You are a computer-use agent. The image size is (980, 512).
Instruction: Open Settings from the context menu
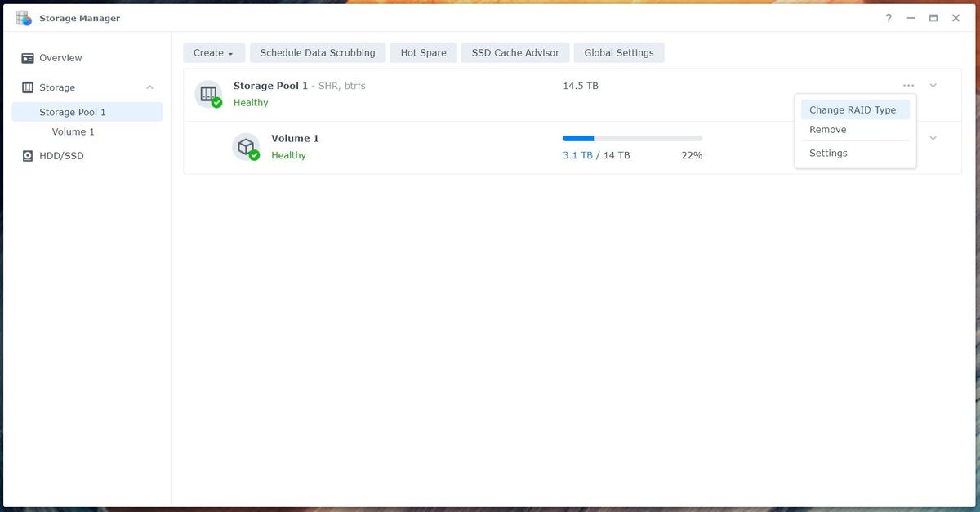(x=827, y=153)
